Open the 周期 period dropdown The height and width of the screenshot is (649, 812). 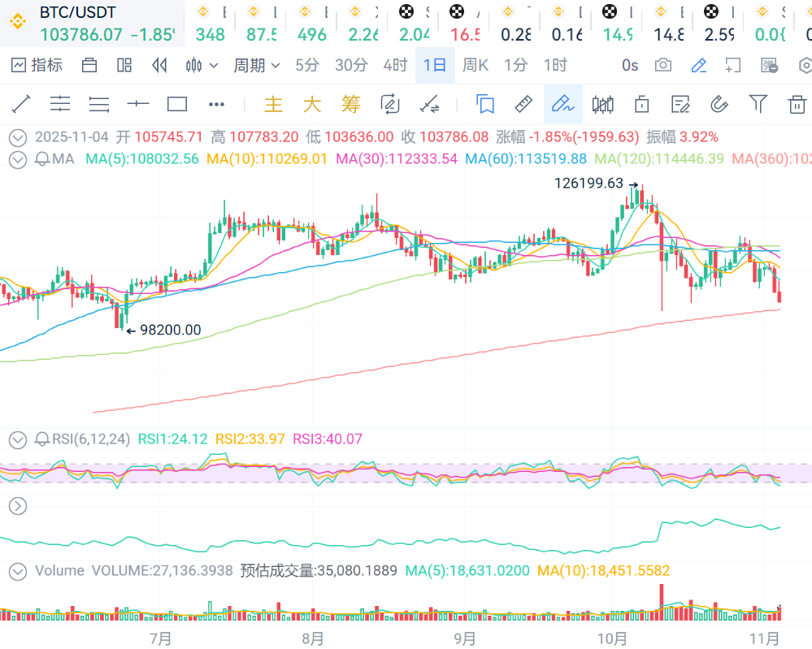(x=257, y=65)
